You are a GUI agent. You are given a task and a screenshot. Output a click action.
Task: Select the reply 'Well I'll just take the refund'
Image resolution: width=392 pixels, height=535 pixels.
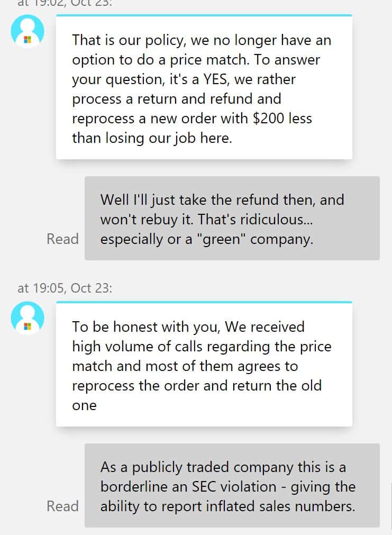[232, 219]
